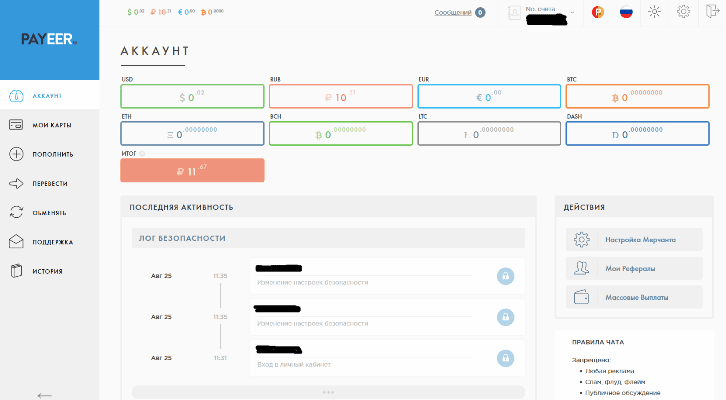This screenshot has width=726, height=400.
Task: Open Сообщений messages link
Action: point(452,12)
